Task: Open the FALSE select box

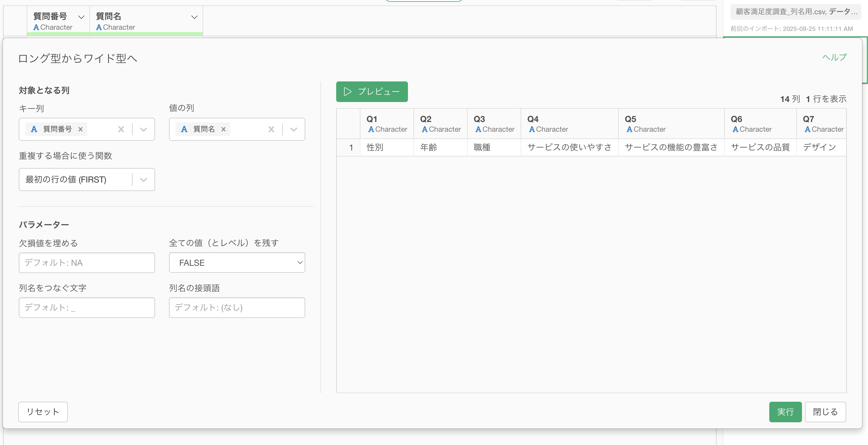Action: 237,262
